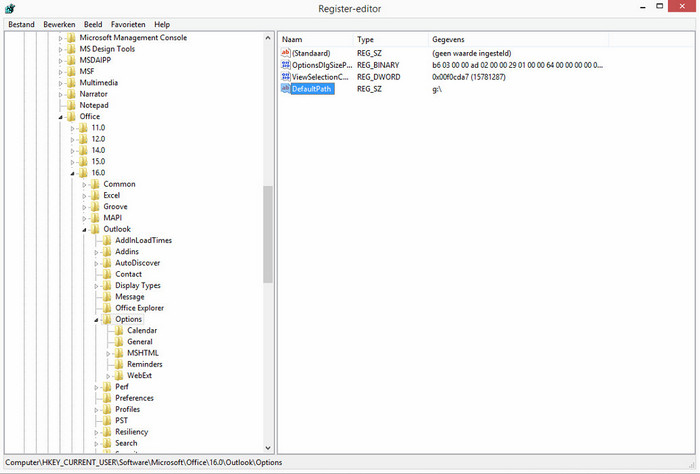This screenshot has height=474, width=700.
Task: Expand the WebExt key
Action: tap(108, 376)
